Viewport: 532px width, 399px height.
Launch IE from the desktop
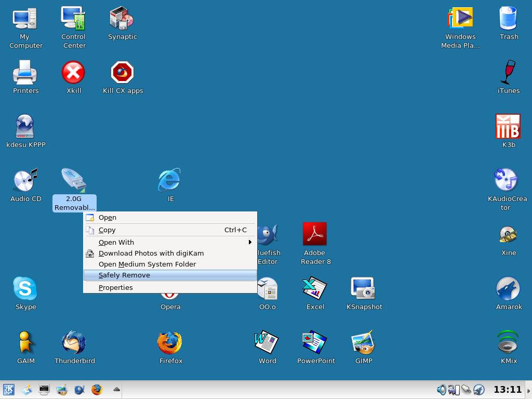(x=170, y=180)
